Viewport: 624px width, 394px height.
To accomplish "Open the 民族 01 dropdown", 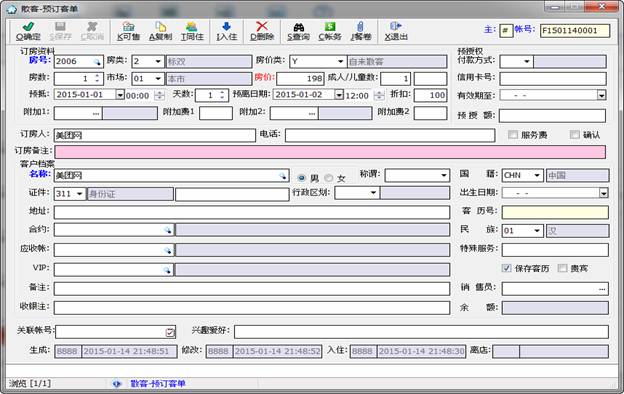I will point(537,231).
